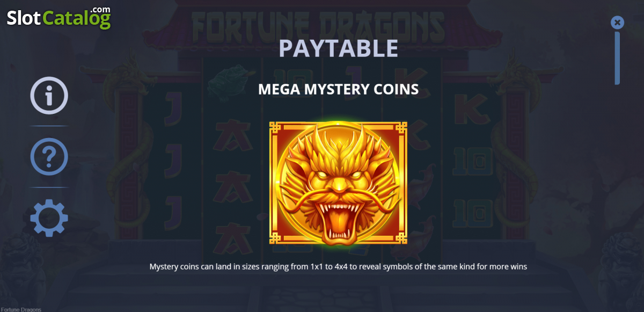
Task: Open the settings gear menu
Action: click(x=49, y=218)
